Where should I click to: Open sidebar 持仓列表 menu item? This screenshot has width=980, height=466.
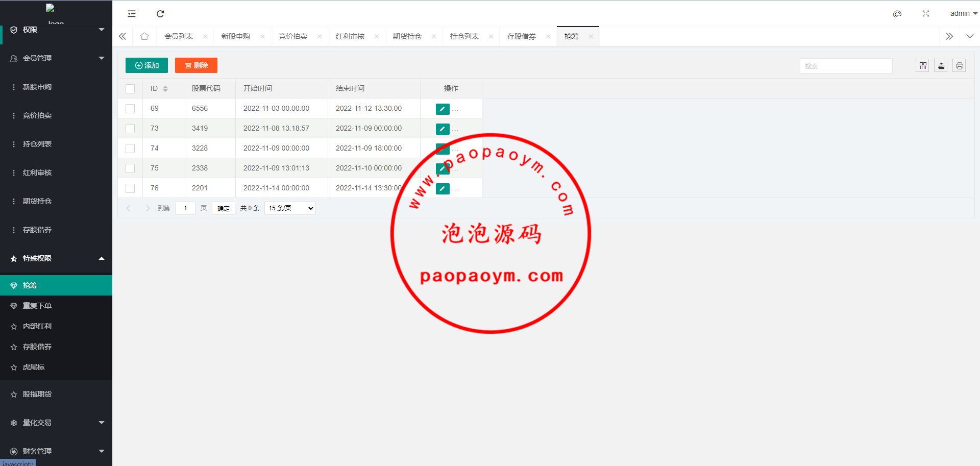click(56, 144)
